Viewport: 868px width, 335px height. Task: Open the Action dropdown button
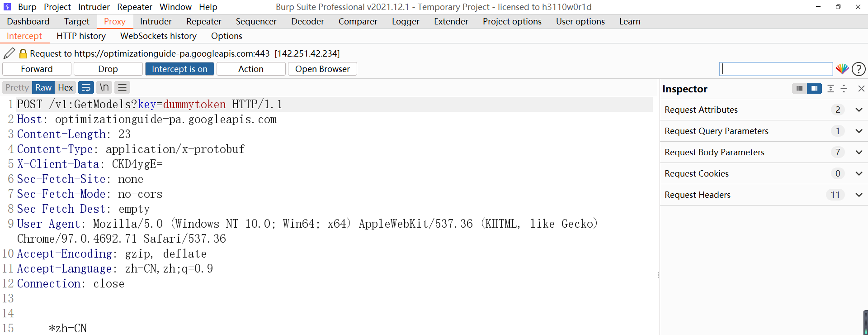(251, 69)
